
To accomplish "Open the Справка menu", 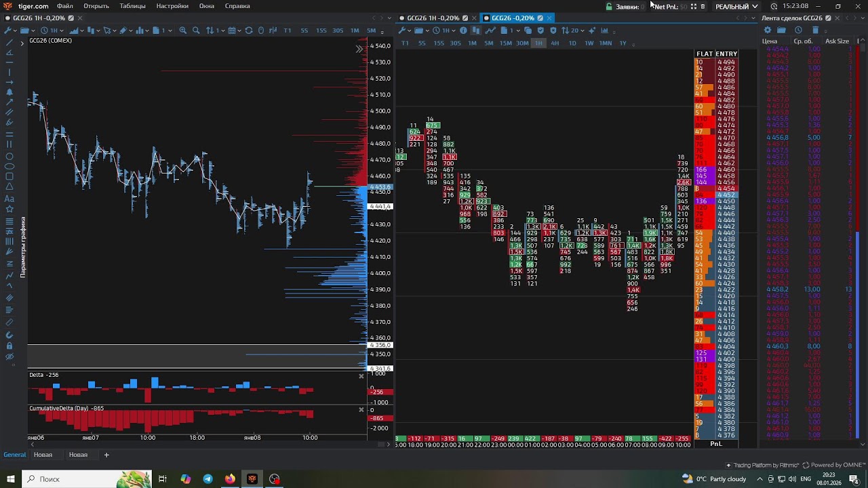I will point(237,6).
